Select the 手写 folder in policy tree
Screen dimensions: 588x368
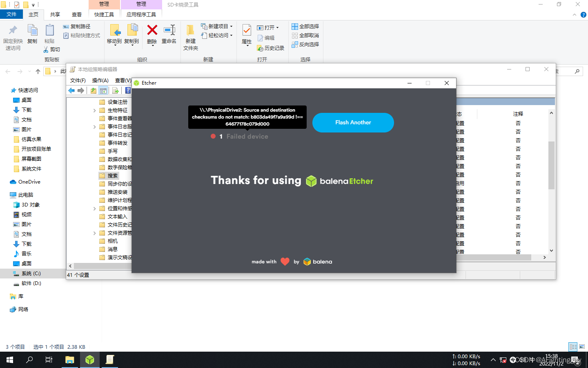point(108,151)
